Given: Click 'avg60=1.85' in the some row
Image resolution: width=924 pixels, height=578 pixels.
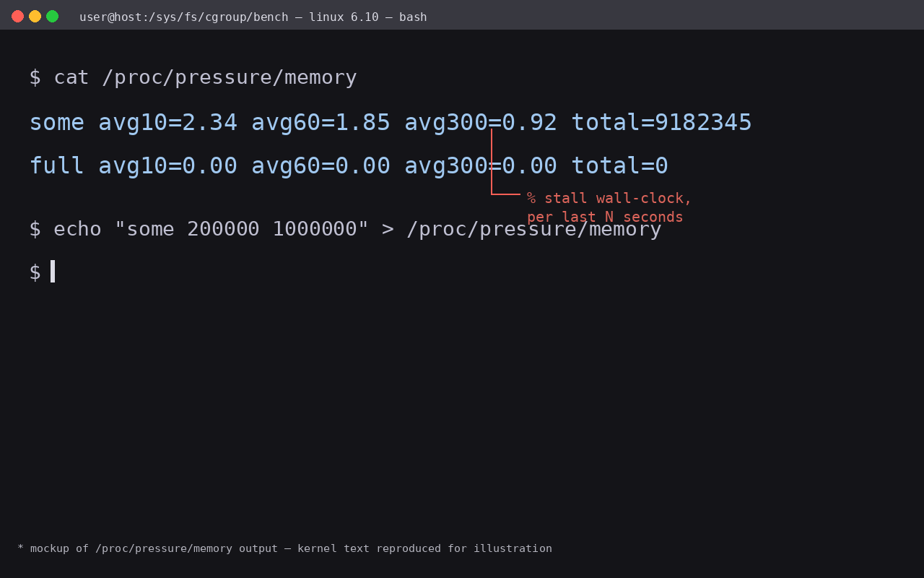Looking at the screenshot, I should [x=321, y=122].
